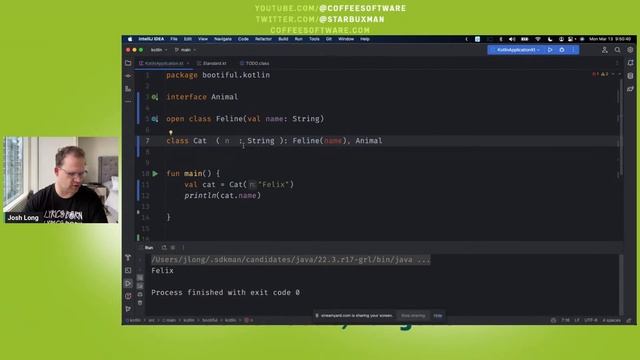Select the Run tab in bottom panel
Viewport: 640px width, 360px height.
(x=149, y=247)
